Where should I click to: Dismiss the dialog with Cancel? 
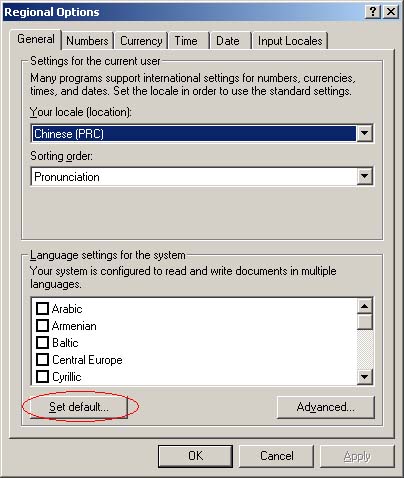click(x=277, y=456)
